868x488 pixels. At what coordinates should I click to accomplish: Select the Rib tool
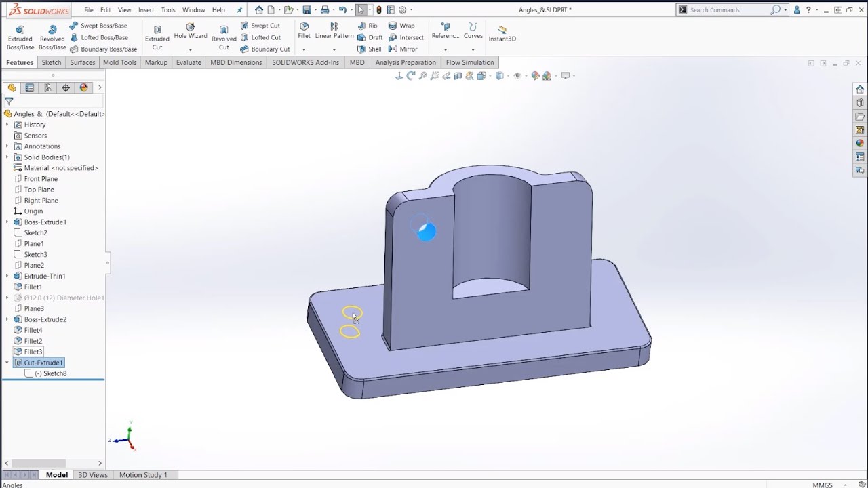[368, 26]
